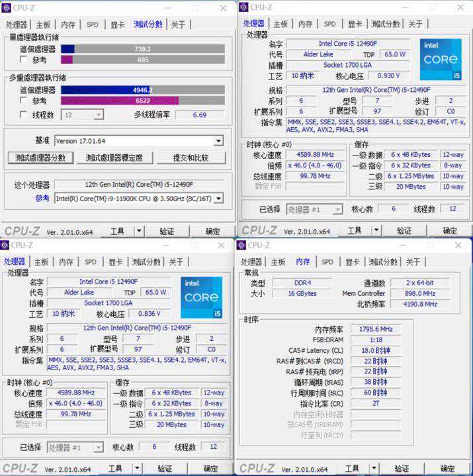This screenshot has width=473, height=476.
Task: Click the purple 6522 reference score bar
Action: click(120, 101)
